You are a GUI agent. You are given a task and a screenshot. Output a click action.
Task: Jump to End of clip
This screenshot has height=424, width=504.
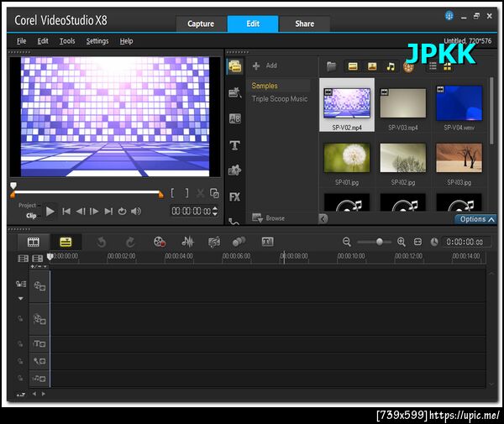click(x=108, y=212)
